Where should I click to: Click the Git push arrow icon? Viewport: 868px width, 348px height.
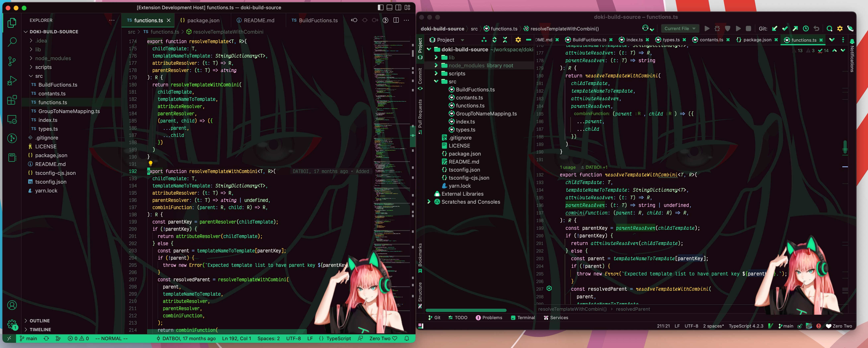(795, 29)
